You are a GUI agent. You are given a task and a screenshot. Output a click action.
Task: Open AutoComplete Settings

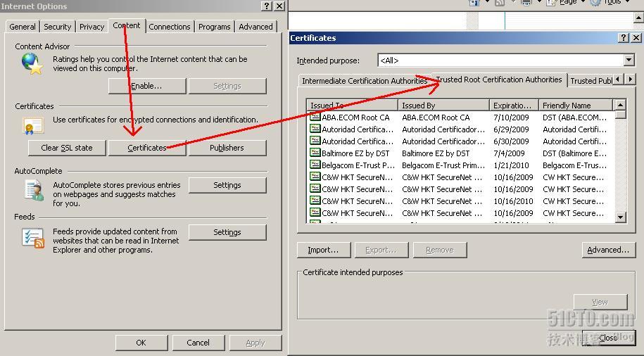(227, 185)
